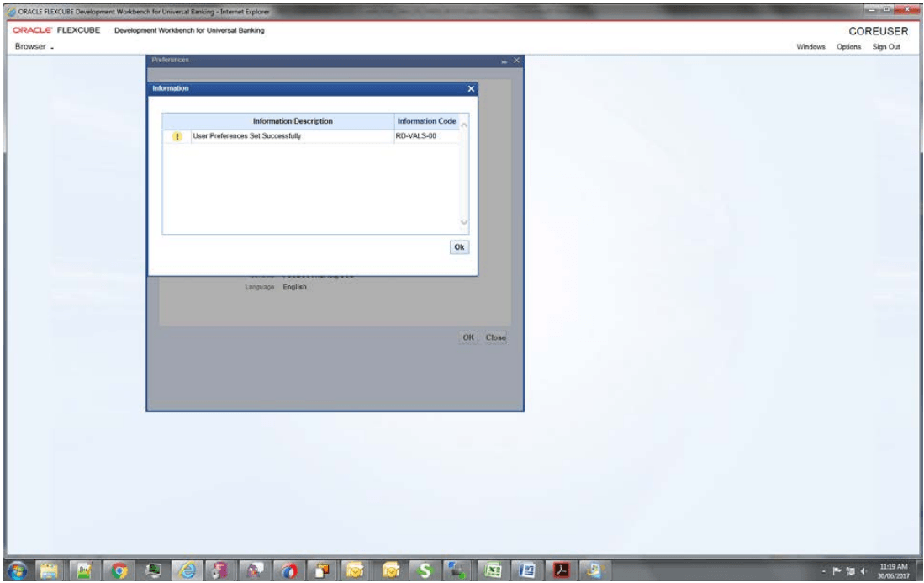Open Microsoft Word from the taskbar
This screenshot has width=924, height=583.
tap(527, 570)
